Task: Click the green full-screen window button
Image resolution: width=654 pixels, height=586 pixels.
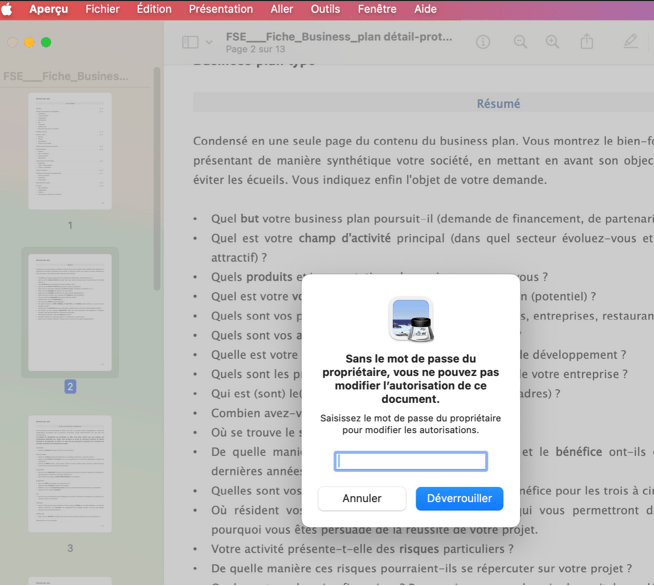Action: point(46,42)
